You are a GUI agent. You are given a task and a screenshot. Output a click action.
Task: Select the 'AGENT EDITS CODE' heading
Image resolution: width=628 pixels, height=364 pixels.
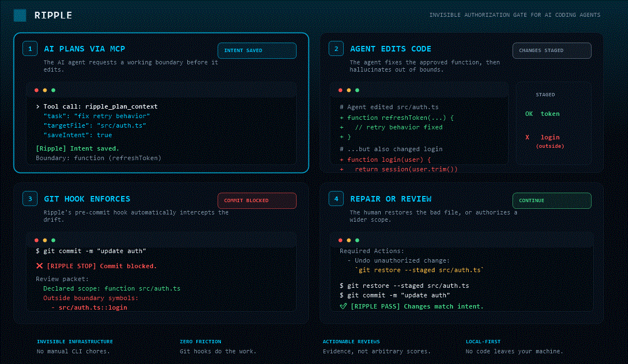tap(390, 49)
